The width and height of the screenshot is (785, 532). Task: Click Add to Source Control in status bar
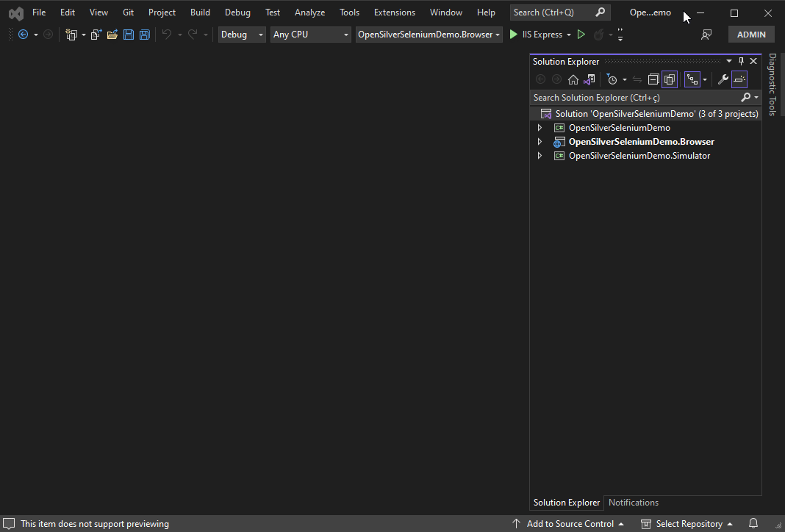[x=570, y=523]
